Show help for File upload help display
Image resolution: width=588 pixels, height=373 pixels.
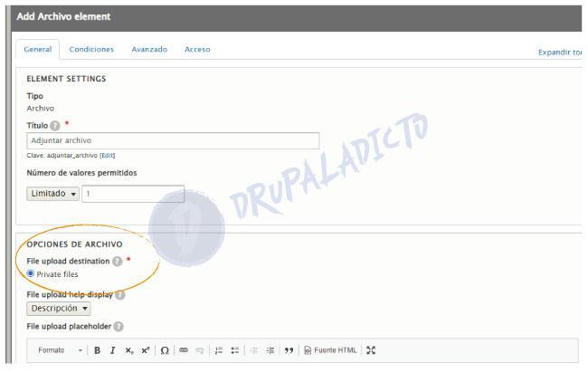pyautogui.click(x=120, y=295)
